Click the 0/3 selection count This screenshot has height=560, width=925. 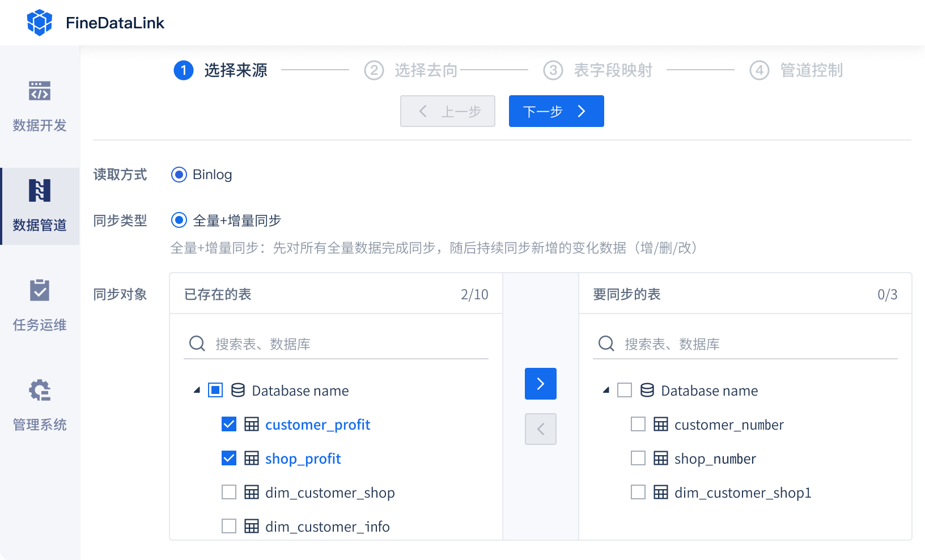[x=888, y=294]
